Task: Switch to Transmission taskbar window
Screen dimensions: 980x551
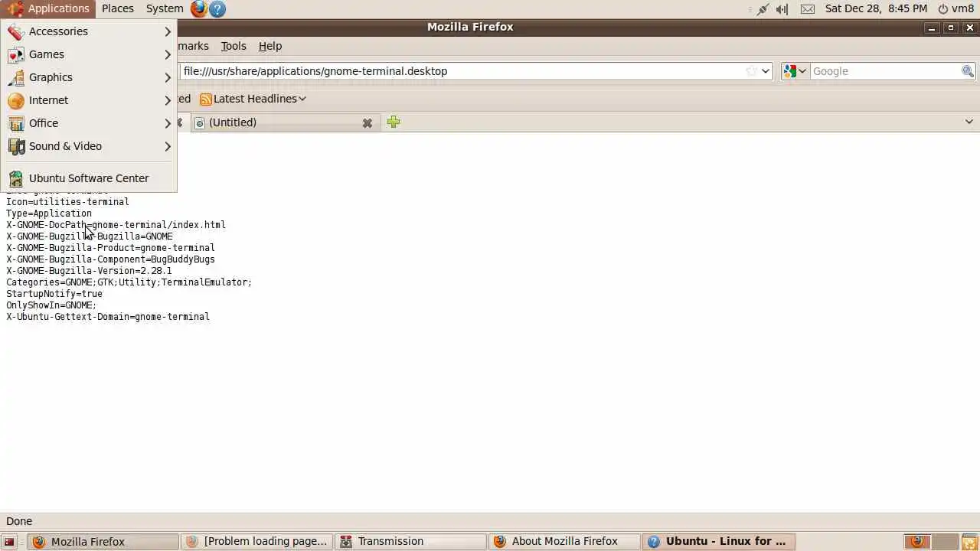Action: 411,542
